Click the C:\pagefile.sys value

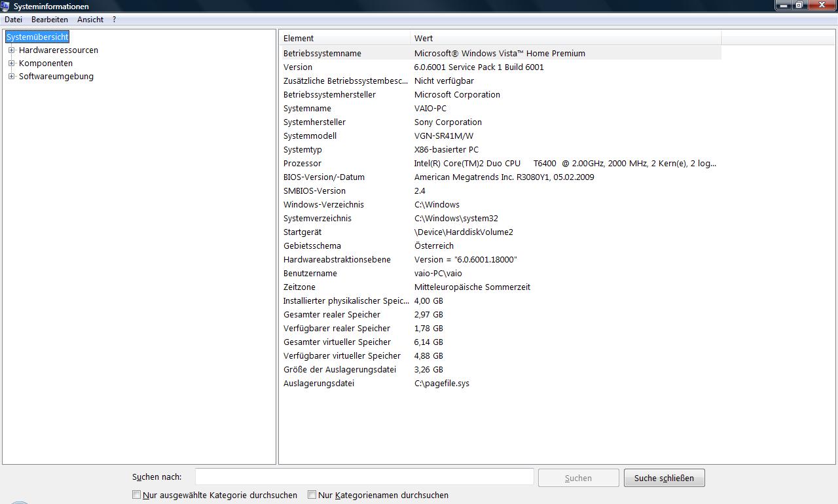(x=442, y=384)
